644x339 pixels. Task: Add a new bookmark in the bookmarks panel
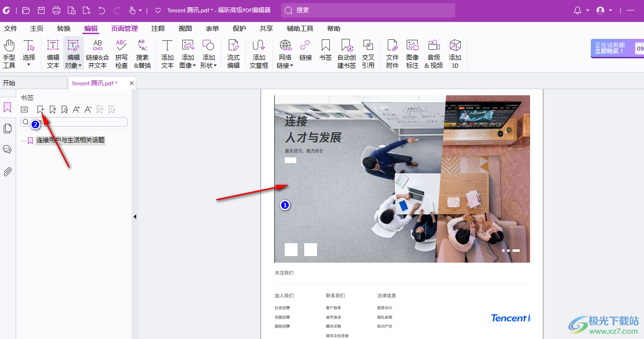[x=40, y=109]
